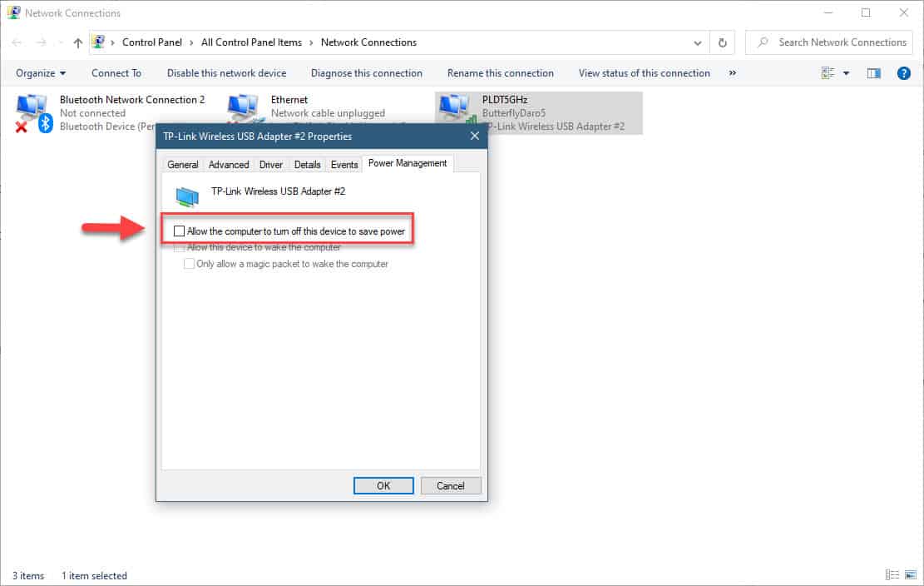The image size is (924, 586).
Task: Open the view options dropdown arrow
Action: 846,73
